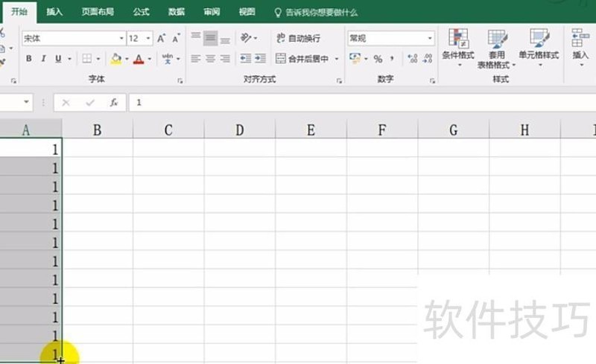
Task: Click the increase indent icon
Action: (260, 58)
